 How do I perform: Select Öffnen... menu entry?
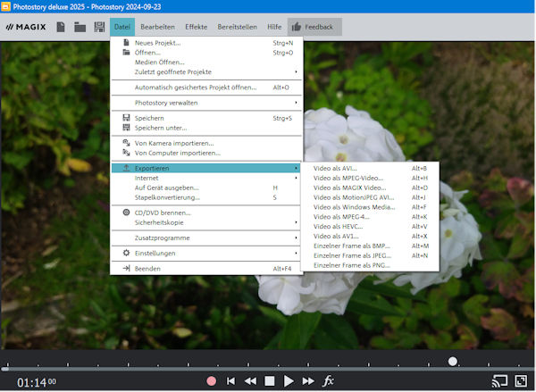click(x=206, y=53)
